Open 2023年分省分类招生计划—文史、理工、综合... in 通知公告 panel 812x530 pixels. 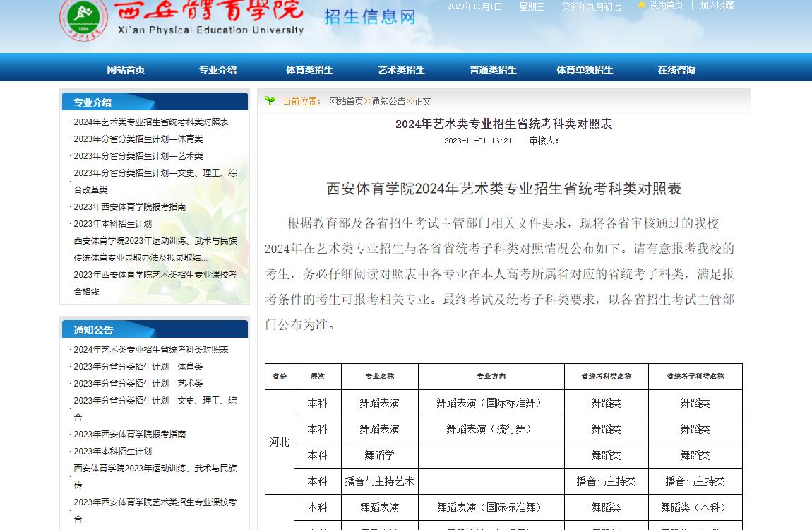click(155, 408)
